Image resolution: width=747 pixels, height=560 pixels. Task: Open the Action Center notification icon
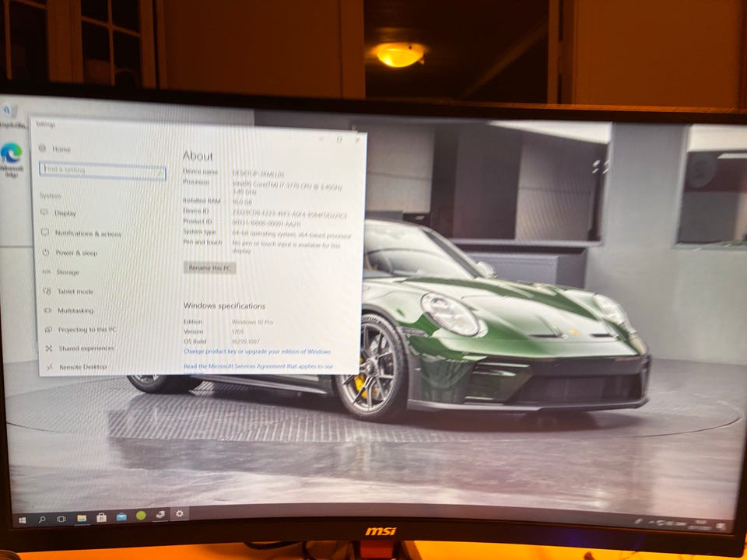[721, 527]
